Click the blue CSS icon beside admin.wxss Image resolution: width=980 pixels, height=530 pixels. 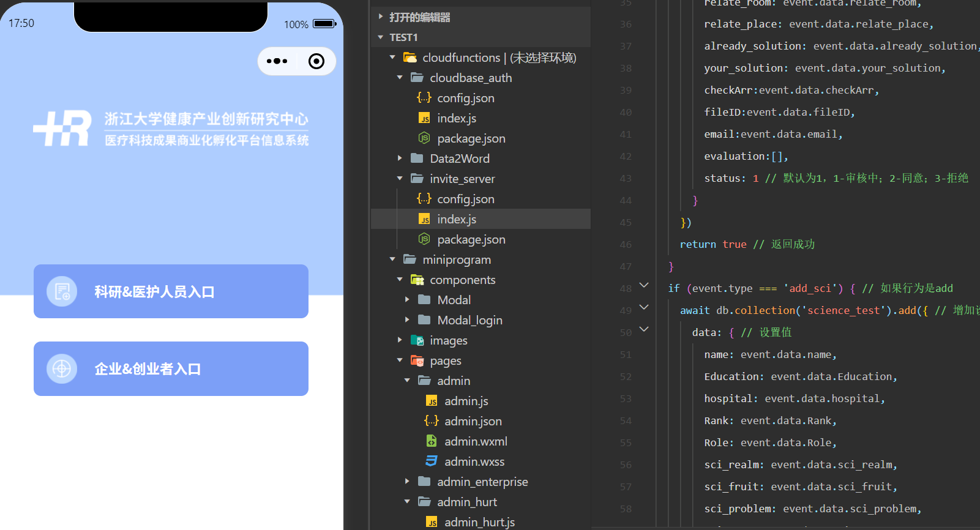click(x=432, y=461)
